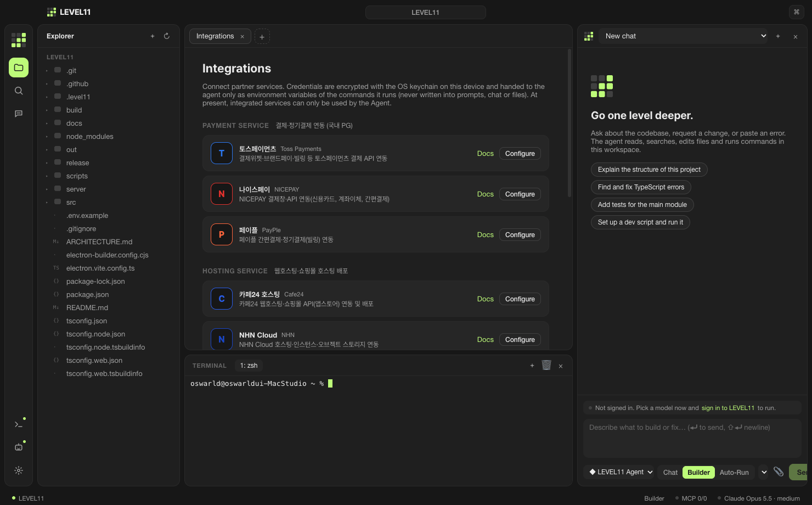The width and height of the screenshot is (812, 505).
Task: Attach a file with the paperclip icon
Action: click(x=779, y=472)
